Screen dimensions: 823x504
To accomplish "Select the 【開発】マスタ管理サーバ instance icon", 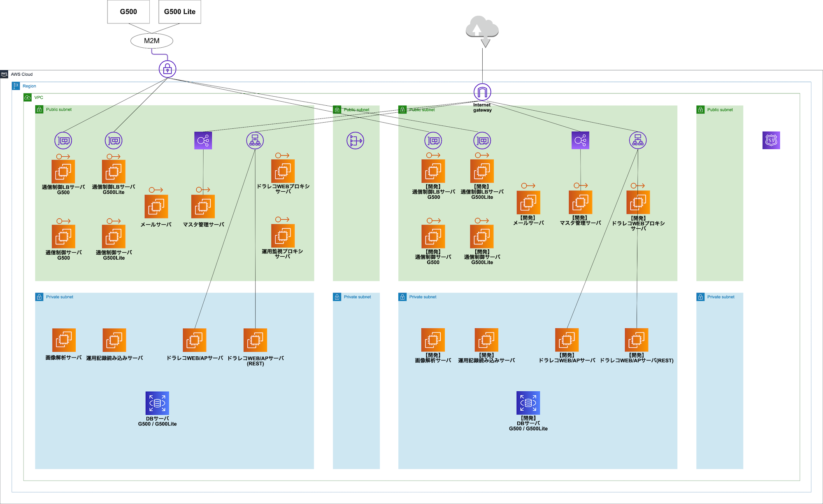I will coord(580,202).
